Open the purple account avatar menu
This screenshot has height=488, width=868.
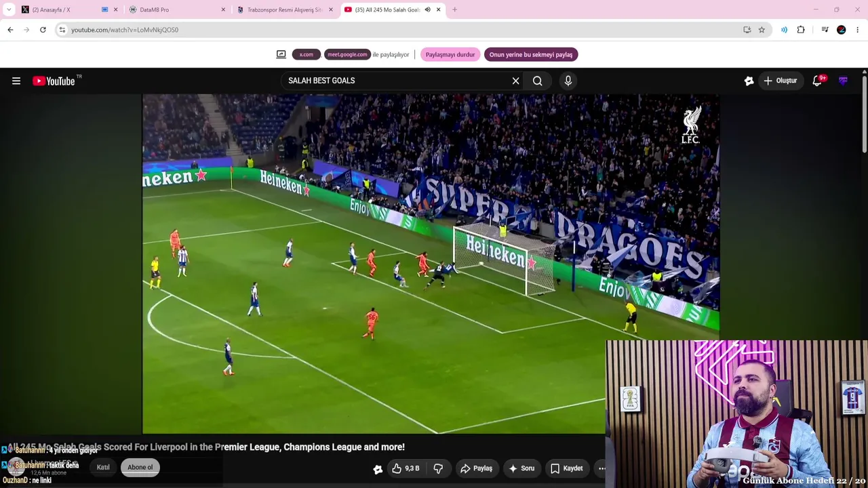(x=843, y=81)
